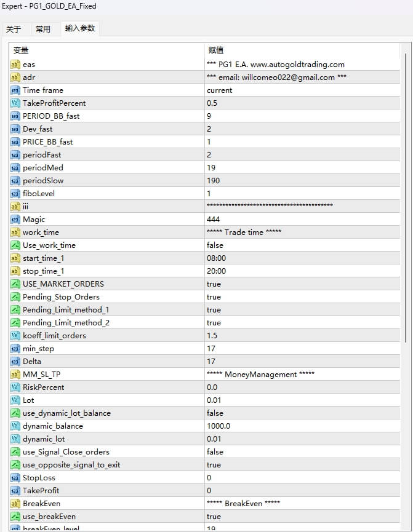Click the TakeProfitPercent value 0.5

click(x=212, y=103)
